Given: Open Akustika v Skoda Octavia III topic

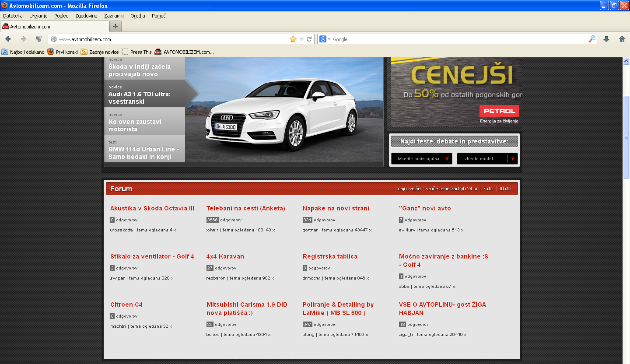Looking at the screenshot, I should click(152, 208).
